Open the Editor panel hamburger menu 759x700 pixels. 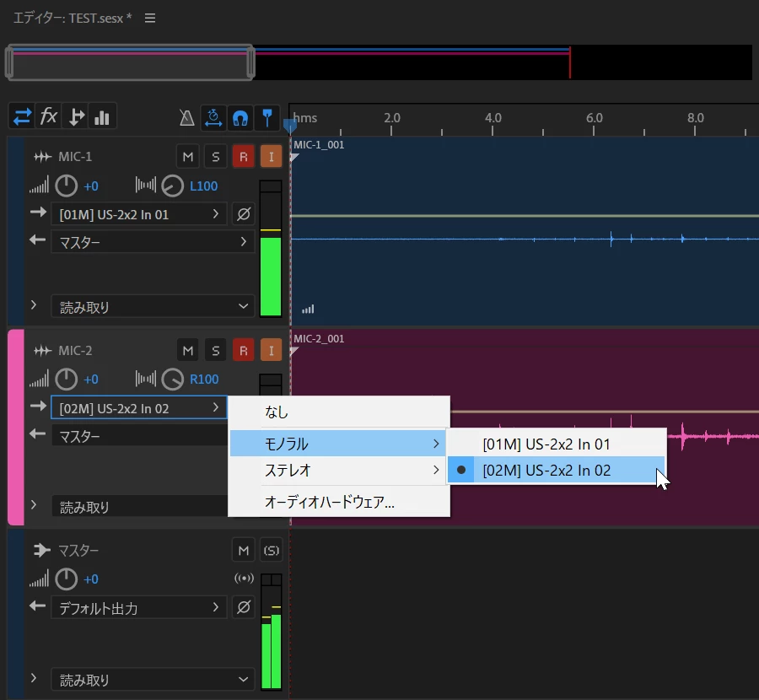(x=150, y=19)
